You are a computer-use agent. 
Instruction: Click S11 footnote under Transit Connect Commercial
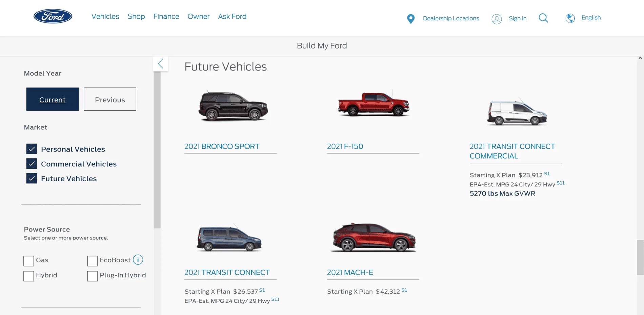(561, 183)
